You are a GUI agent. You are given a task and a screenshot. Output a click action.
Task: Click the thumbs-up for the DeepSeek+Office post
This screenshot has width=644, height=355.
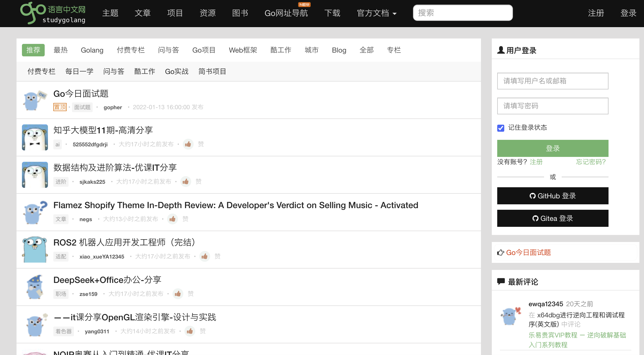[x=178, y=294]
